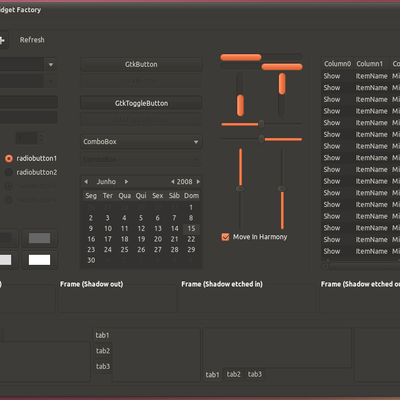Screen dimensions: 400x400
Task: Click the enabled GtkButton
Action: [x=141, y=64]
